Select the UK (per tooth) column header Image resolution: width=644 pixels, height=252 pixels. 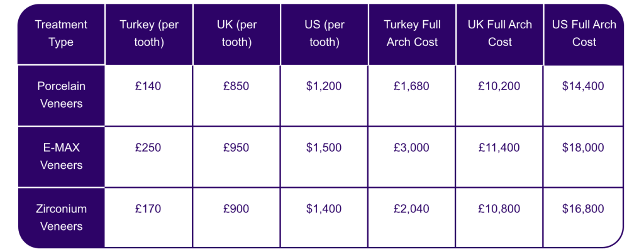236,34
